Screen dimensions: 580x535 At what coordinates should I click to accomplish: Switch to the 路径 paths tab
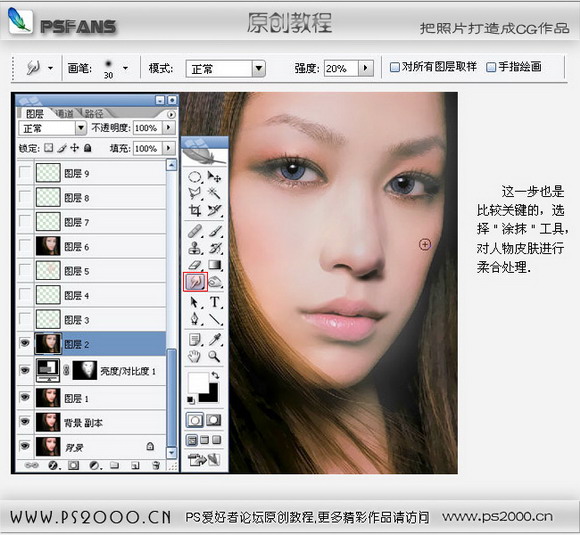[x=94, y=114]
